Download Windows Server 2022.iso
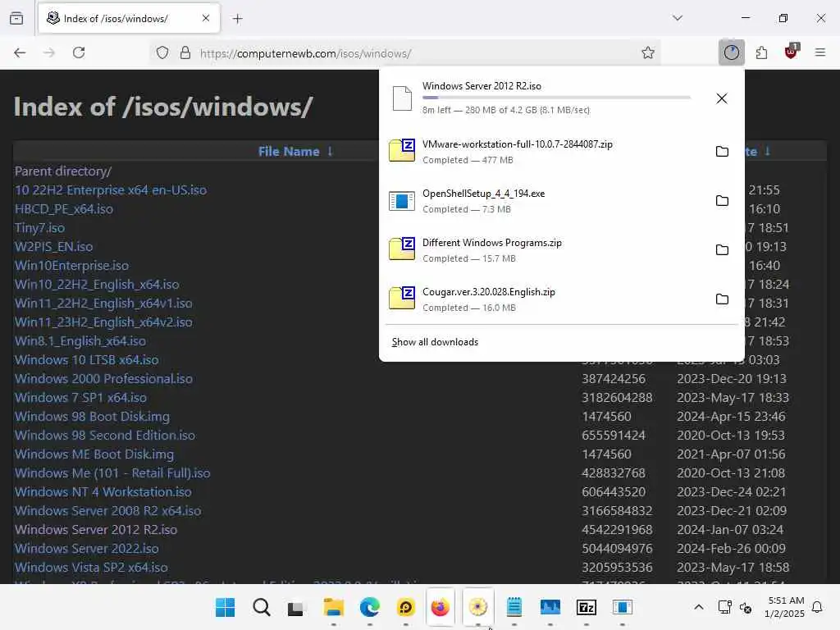Viewport: 840px width, 630px height. pos(87,548)
